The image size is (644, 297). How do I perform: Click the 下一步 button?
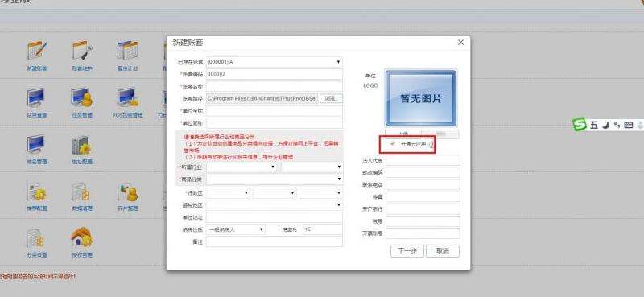[x=407, y=251]
